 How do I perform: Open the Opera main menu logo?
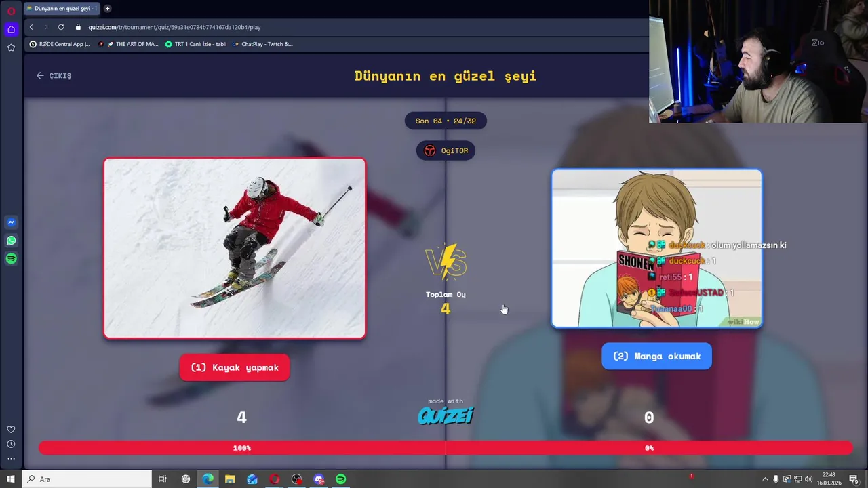click(x=11, y=11)
